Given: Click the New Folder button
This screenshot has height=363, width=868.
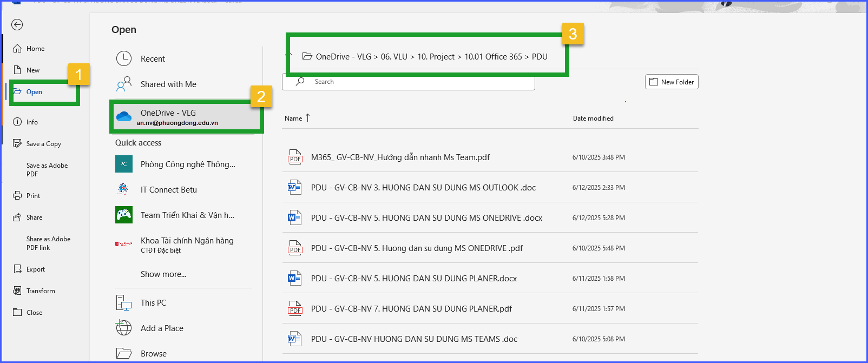Looking at the screenshot, I should point(672,82).
